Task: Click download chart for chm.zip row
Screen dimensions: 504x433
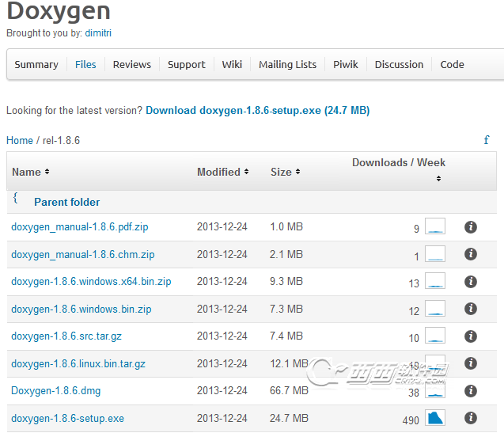Action: pos(435,254)
